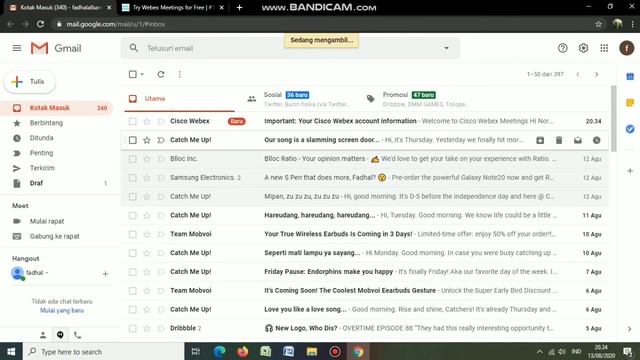Get add-ons with the plus icon
The width and height of the screenshot is (640, 360).
(x=630, y=171)
